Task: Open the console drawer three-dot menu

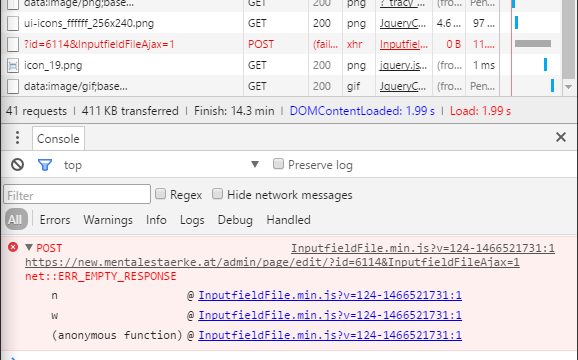Action: click(x=17, y=138)
